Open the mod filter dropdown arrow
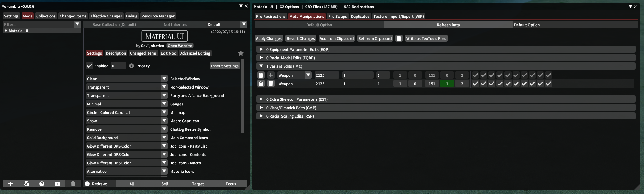Viewport: 644px width, 194px height. 77,24
